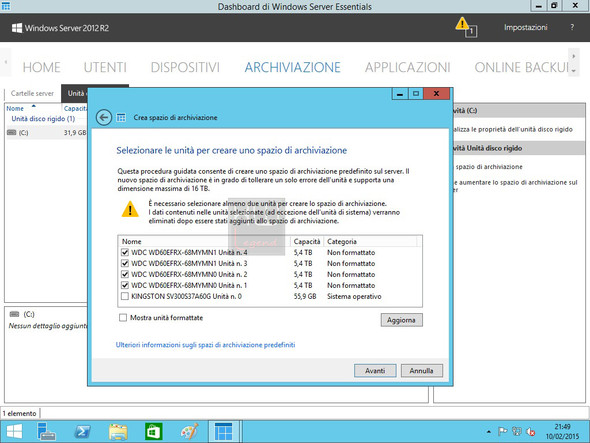Open the Cartelle server tab
This screenshot has width=590, height=443.
click(32, 93)
